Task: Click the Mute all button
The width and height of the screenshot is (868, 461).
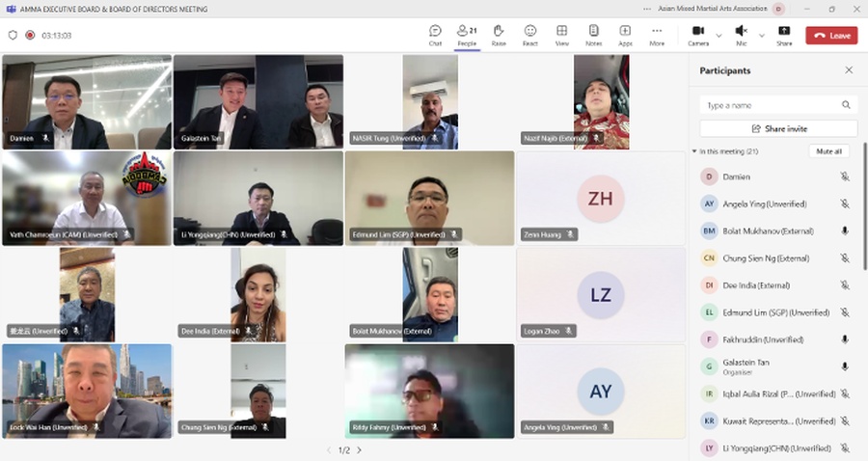Action: (x=828, y=151)
